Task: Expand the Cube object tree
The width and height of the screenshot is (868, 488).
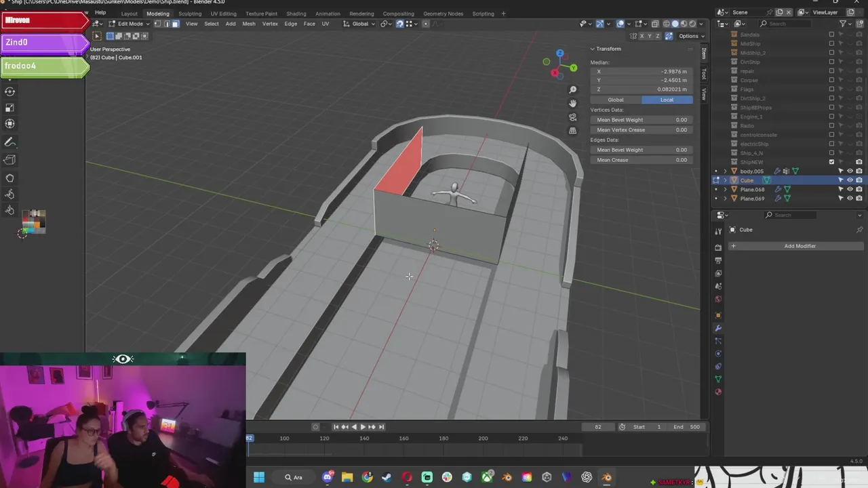Action: tap(725, 180)
